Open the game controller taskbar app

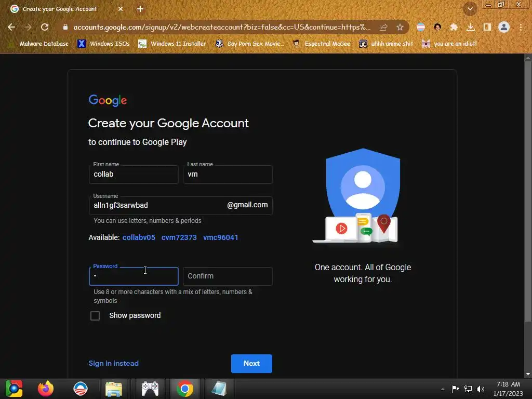[150, 389]
